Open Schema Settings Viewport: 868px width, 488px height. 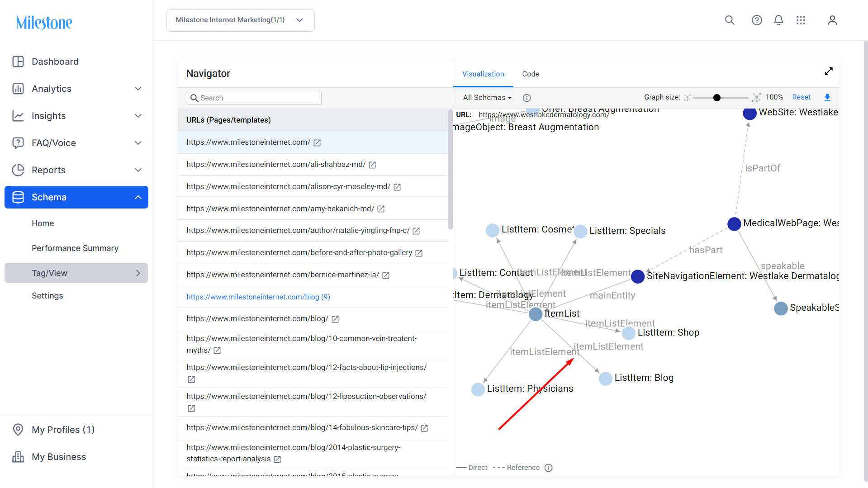(x=47, y=296)
